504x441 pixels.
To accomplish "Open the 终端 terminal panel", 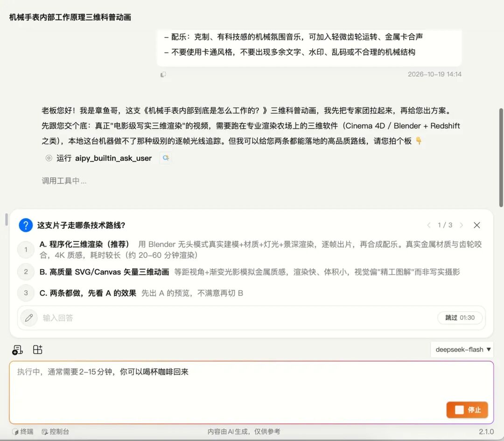I will tap(23, 431).
